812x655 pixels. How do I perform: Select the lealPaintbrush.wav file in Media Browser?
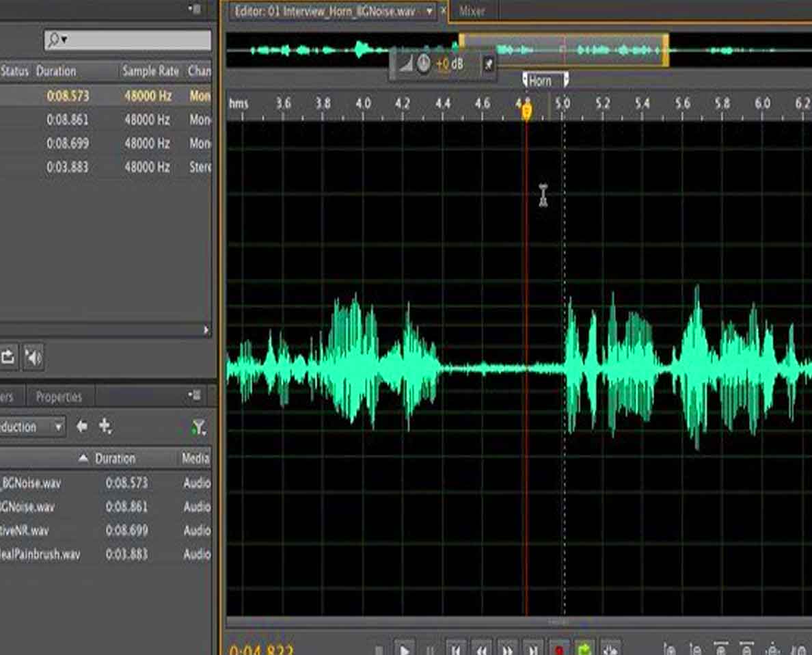[106, 554]
